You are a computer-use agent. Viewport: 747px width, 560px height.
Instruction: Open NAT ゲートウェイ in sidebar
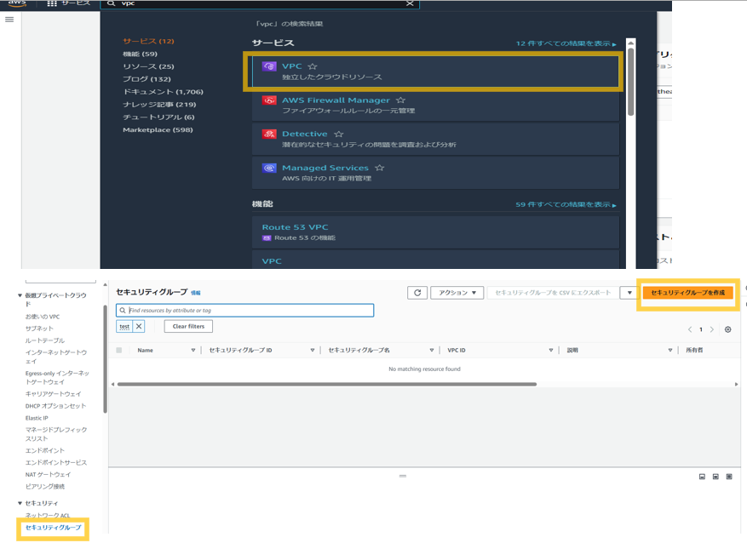[x=48, y=474]
